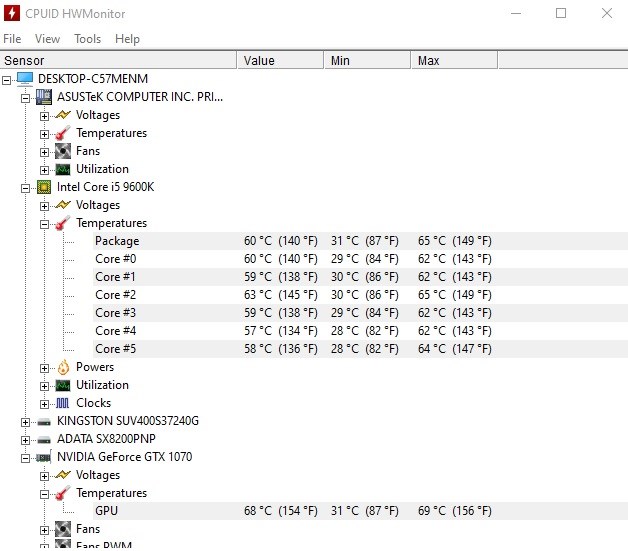Click the Min column header

(x=367, y=60)
